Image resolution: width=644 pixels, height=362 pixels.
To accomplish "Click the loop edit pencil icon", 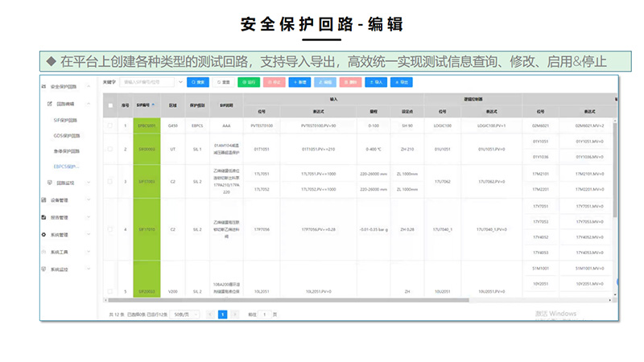I will coord(50,104).
